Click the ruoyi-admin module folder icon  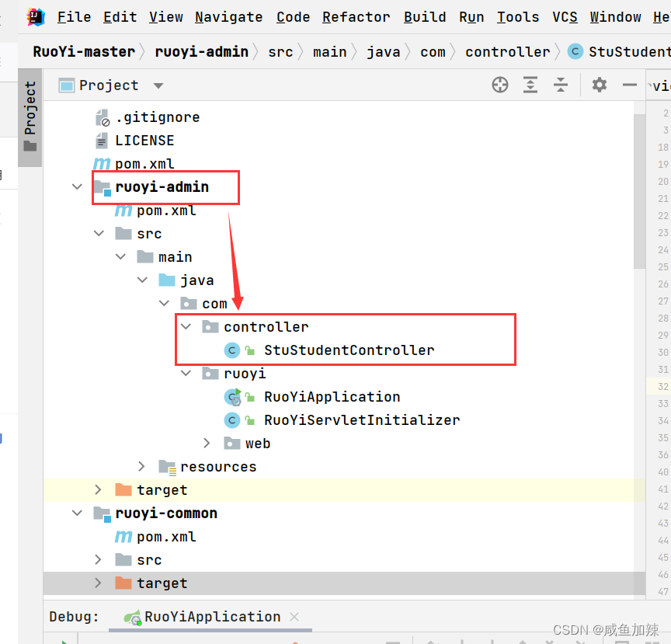103,187
